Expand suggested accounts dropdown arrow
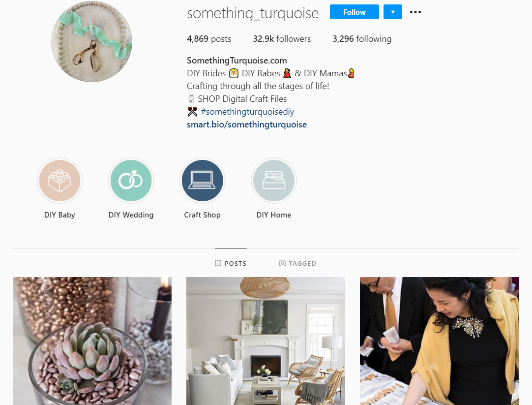Screen dimensions: 532x405 [x=393, y=12]
